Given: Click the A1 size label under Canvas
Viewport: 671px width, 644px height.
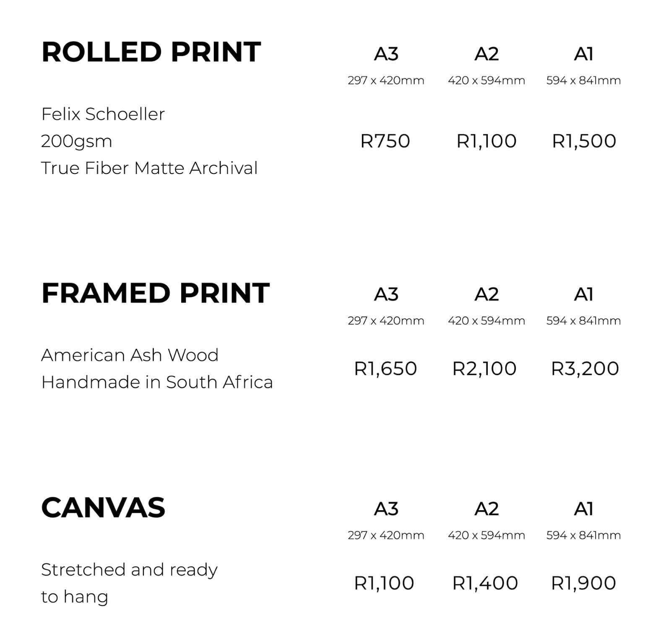Looking at the screenshot, I should [x=583, y=509].
